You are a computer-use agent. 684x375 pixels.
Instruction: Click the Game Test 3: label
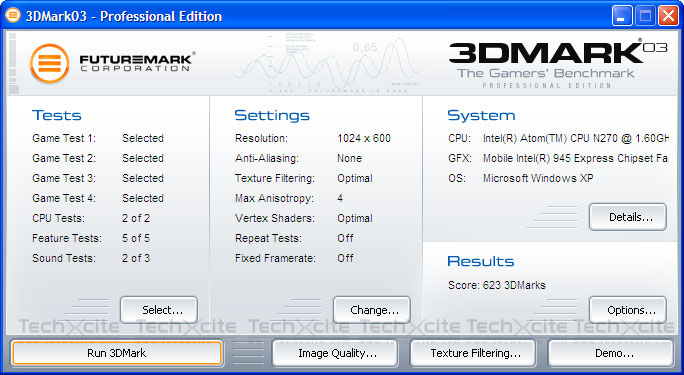64,178
